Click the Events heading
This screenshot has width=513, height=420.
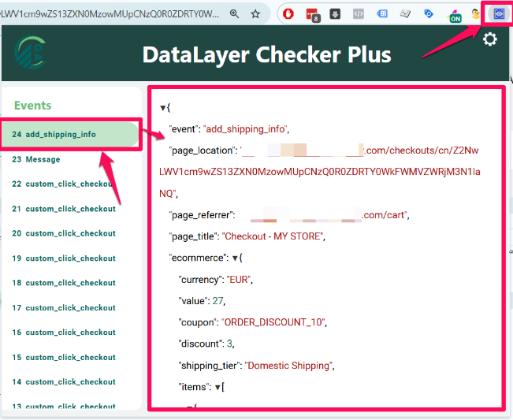(33, 106)
